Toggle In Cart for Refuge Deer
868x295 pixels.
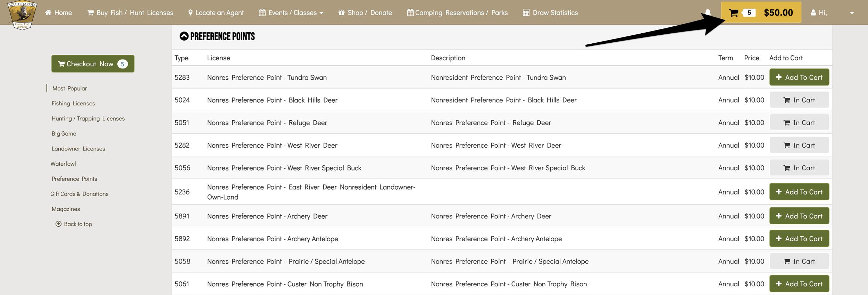799,123
